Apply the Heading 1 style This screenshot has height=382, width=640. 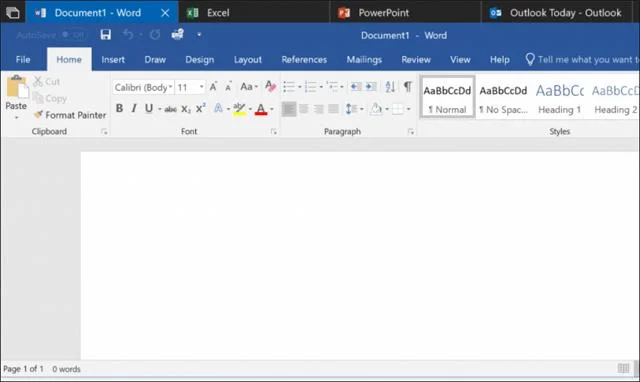[560, 98]
